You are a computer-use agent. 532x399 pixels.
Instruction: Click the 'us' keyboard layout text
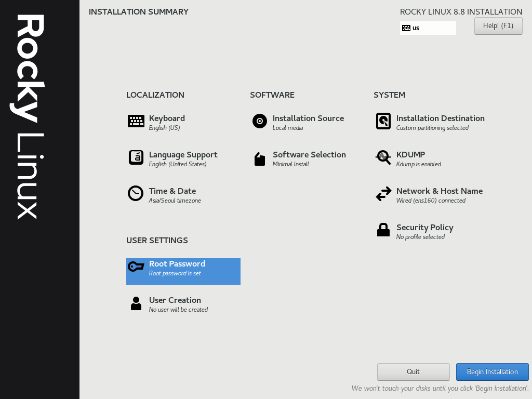[x=416, y=28]
